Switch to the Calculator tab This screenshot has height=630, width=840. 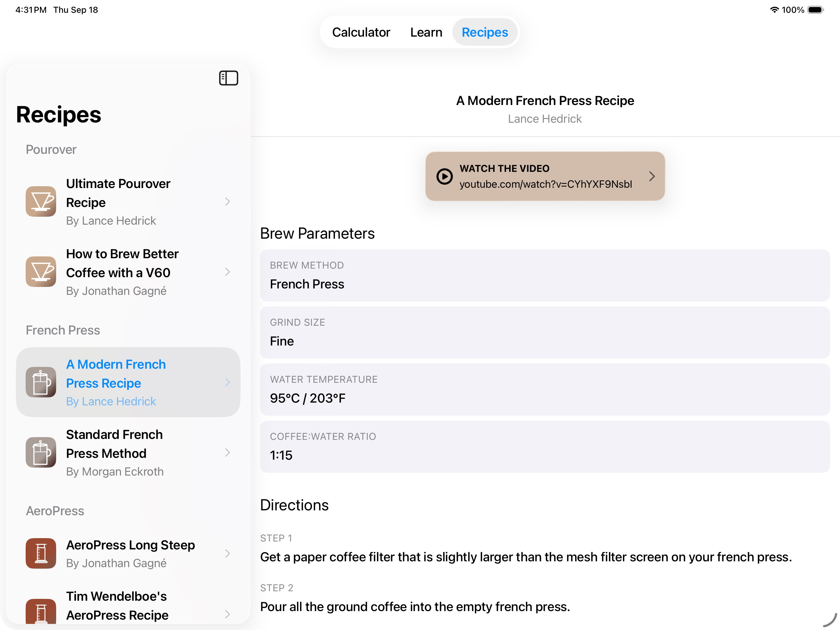(361, 32)
